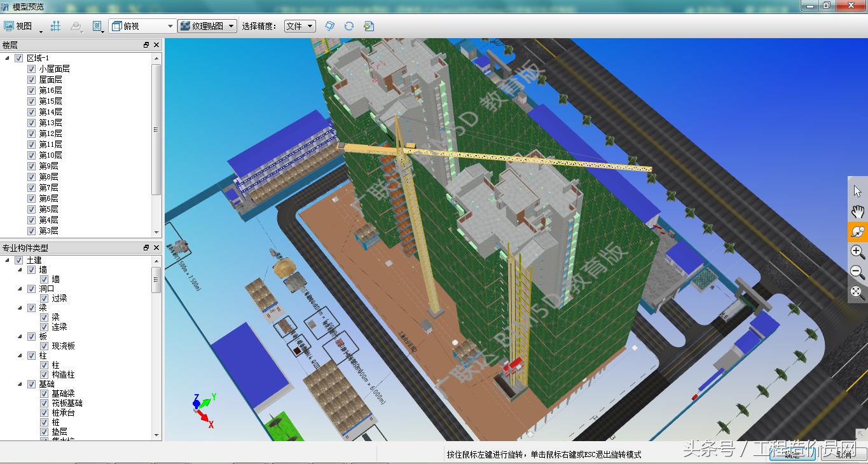
Task: Click the zoom out magnifier icon
Action: click(858, 272)
